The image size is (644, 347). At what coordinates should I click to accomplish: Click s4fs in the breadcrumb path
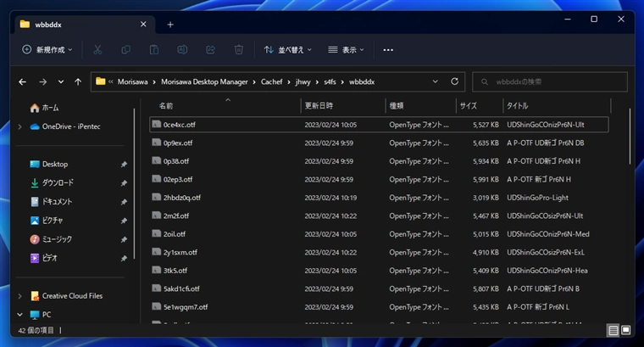tap(330, 81)
